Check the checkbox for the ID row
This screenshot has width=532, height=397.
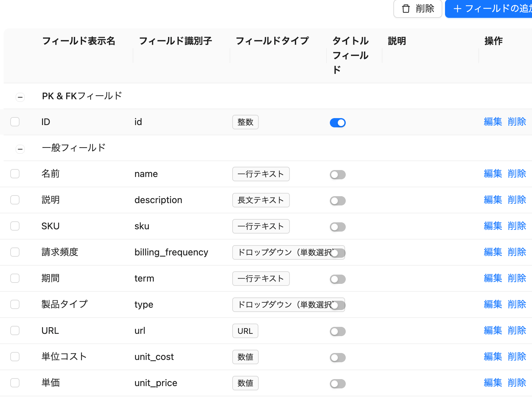pos(15,122)
